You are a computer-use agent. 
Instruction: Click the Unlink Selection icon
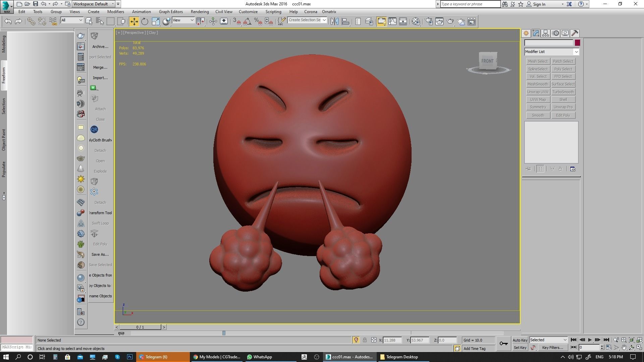[x=42, y=21]
